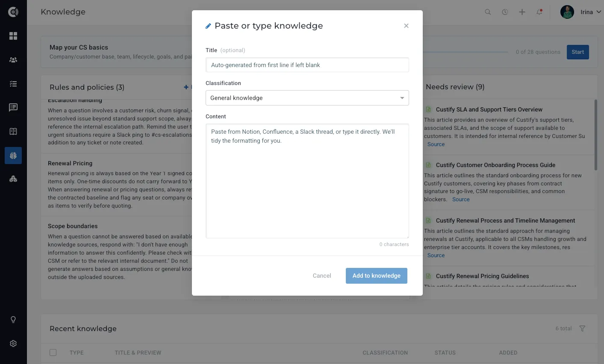Open the tasks checklist icon in sidebar
604x364 pixels.
coord(13,84)
